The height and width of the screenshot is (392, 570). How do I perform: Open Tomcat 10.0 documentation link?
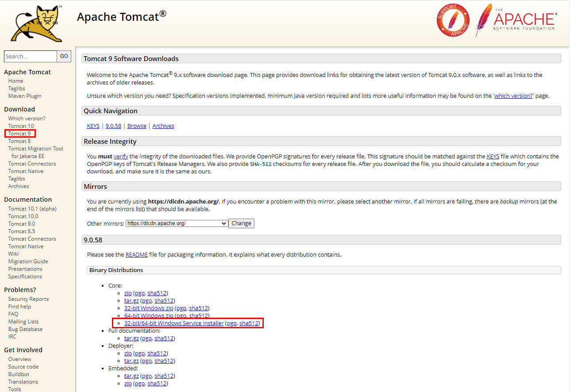click(23, 216)
